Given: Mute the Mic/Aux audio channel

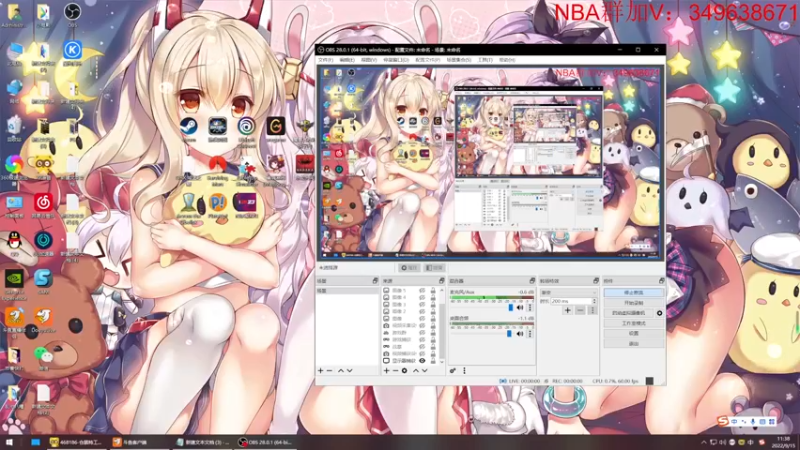Looking at the screenshot, I should click(x=520, y=308).
